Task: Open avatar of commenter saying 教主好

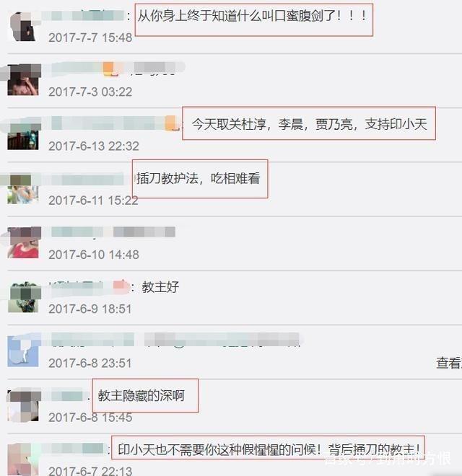Action: (x=23, y=297)
